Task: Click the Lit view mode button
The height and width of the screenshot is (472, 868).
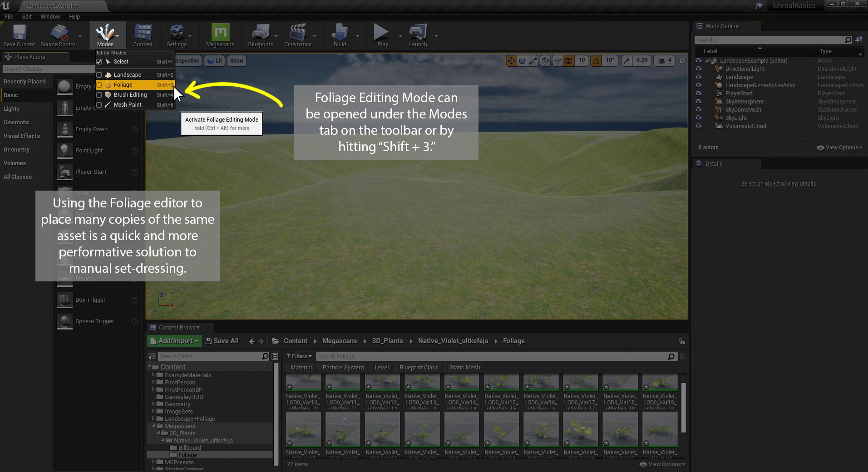Action: pyautogui.click(x=215, y=61)
